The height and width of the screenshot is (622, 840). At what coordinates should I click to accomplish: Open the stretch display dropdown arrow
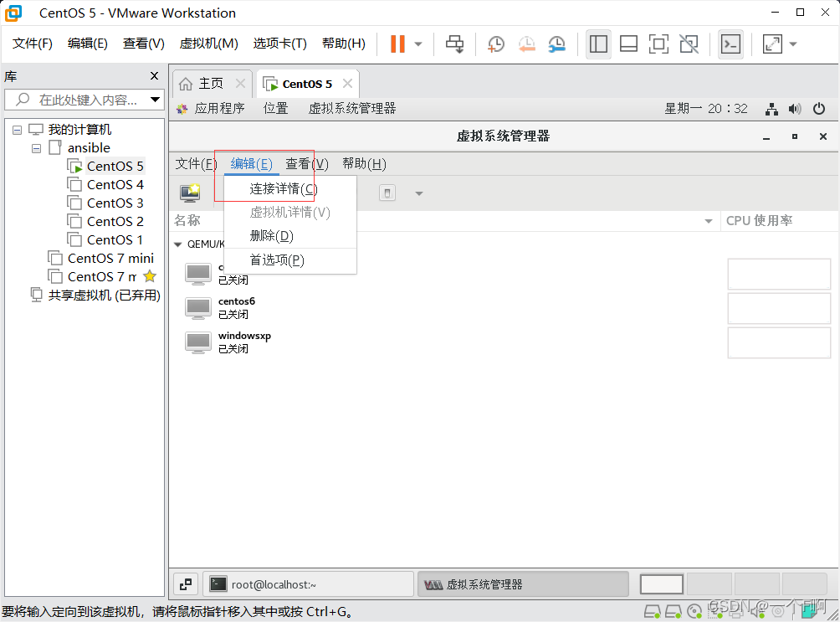[793, 44]
